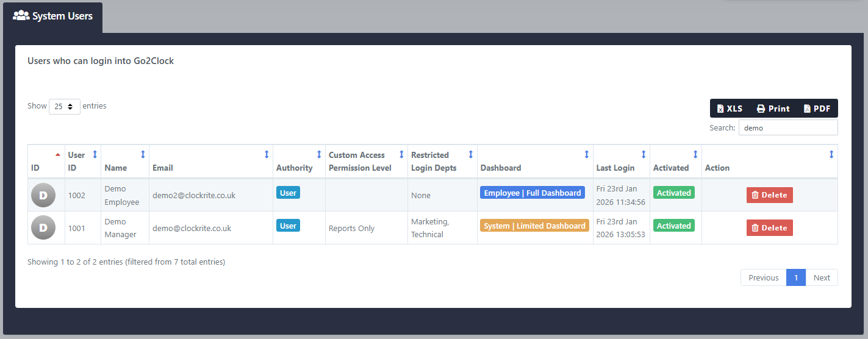Click user ID 1002
Screen dimensions: 868x339
pyautogui.click(x=77, y=196)
